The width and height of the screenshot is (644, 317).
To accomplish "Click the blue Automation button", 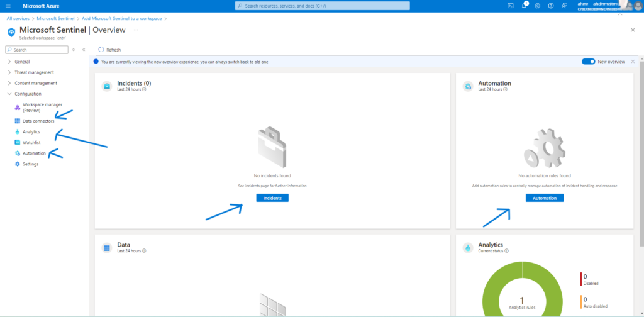I will (x=544, y=197).
